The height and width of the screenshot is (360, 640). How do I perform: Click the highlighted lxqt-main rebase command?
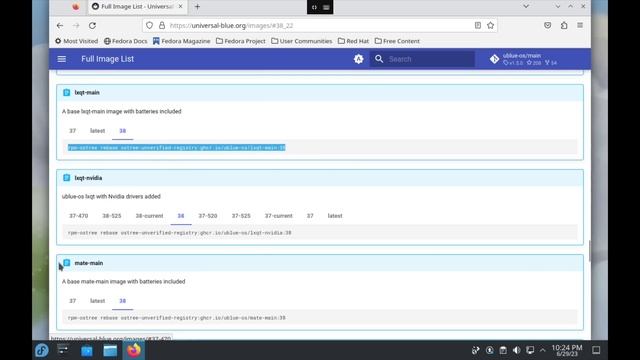click(177, 148)
